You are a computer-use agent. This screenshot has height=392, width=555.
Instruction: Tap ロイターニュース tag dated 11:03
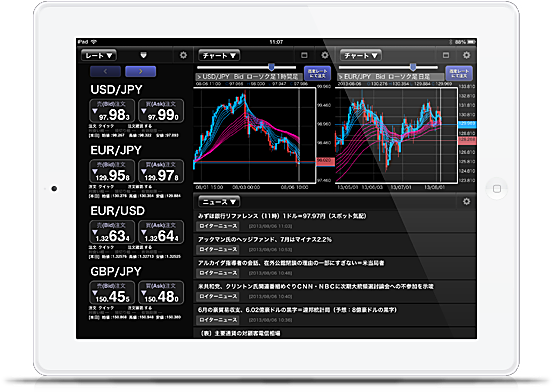click(218, 226)
